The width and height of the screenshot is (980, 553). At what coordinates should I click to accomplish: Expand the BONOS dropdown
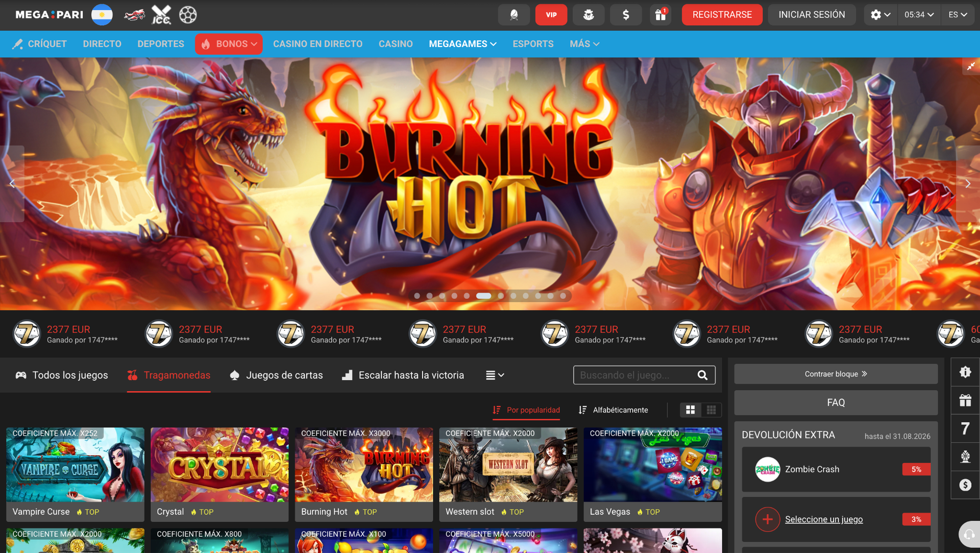(229, 44)
